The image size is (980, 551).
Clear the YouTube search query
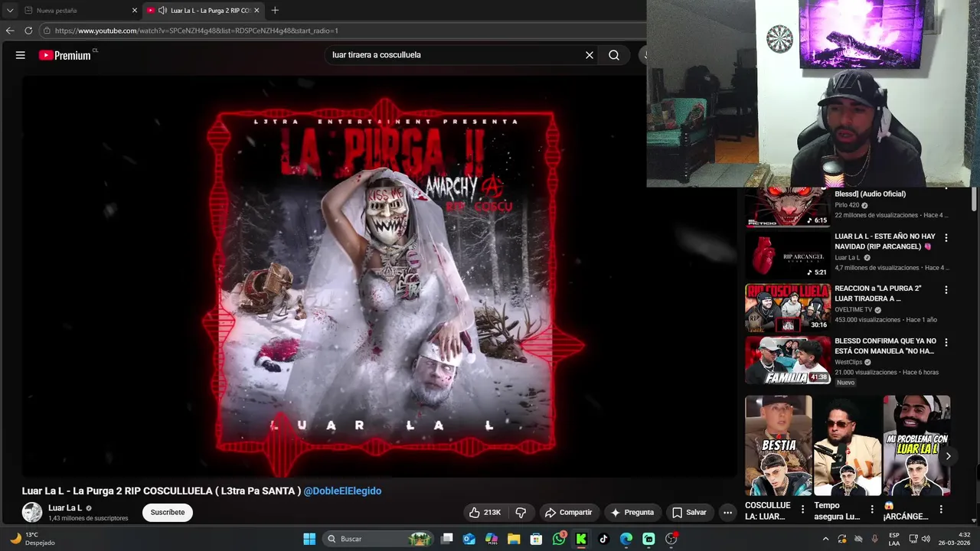point(590,55)
